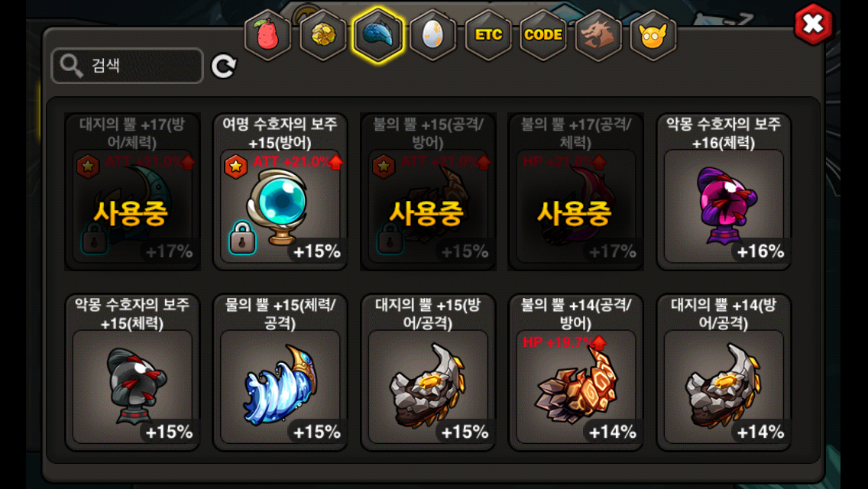Screen dimensions: 868x489
Task: Click the star badge on 여명 수호자의 보주
Action: click(236, 166)
